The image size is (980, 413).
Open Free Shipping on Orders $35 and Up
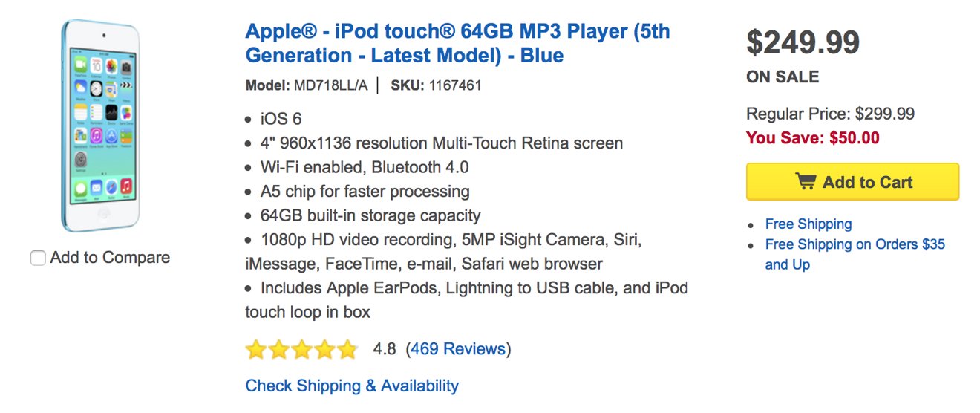pos(855,254)
